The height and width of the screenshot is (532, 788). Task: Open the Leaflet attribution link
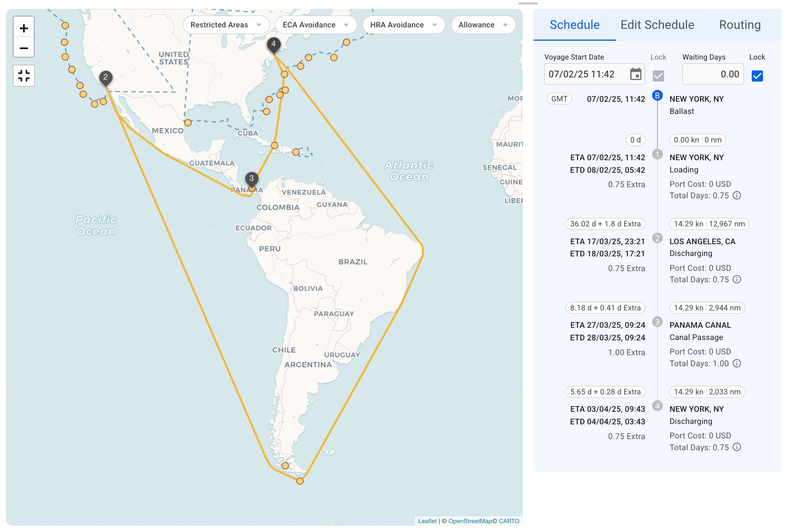[x=427, y=521]
